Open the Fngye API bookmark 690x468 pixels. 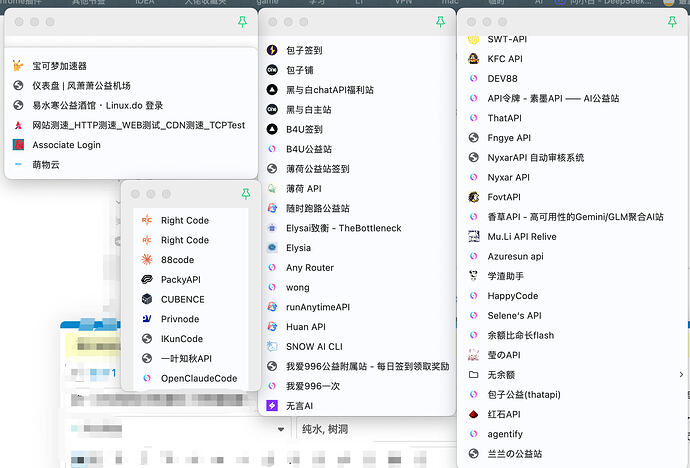pos(509,138)
